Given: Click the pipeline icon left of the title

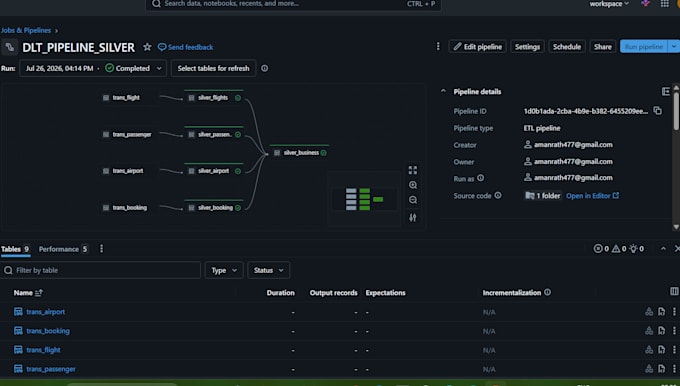Looking at the screenshot, I should point(9,47).
